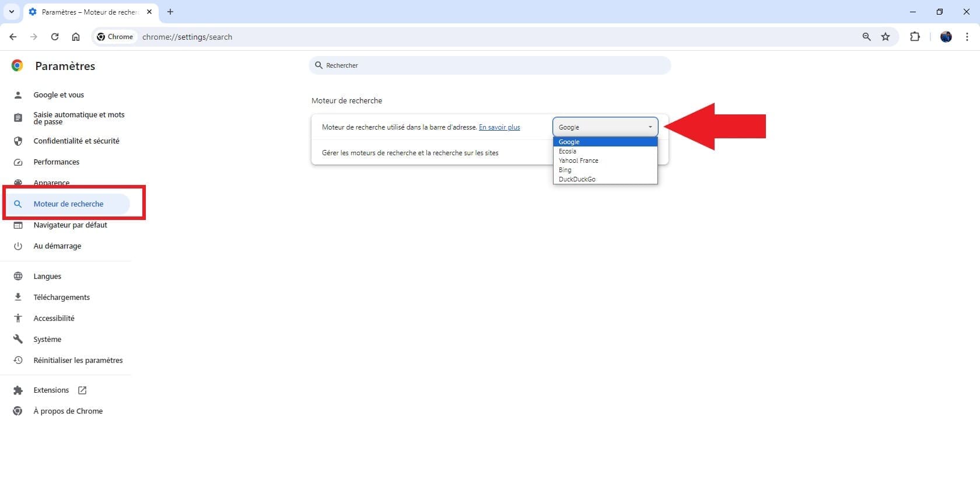Click the Rechercher settings search field

click(x=490, y=65)
